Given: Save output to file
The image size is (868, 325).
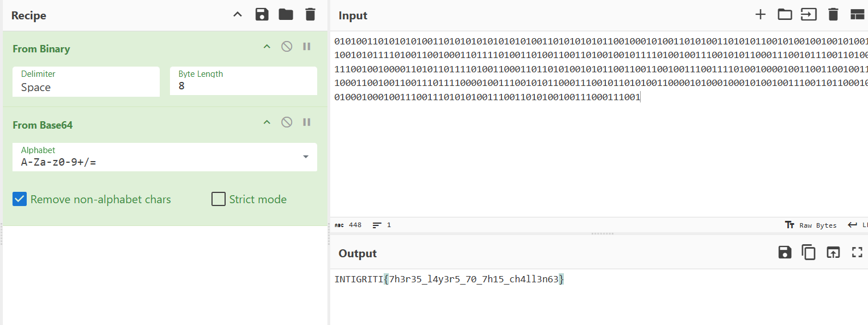Looking at the screenshot, I should pos(784,253).
